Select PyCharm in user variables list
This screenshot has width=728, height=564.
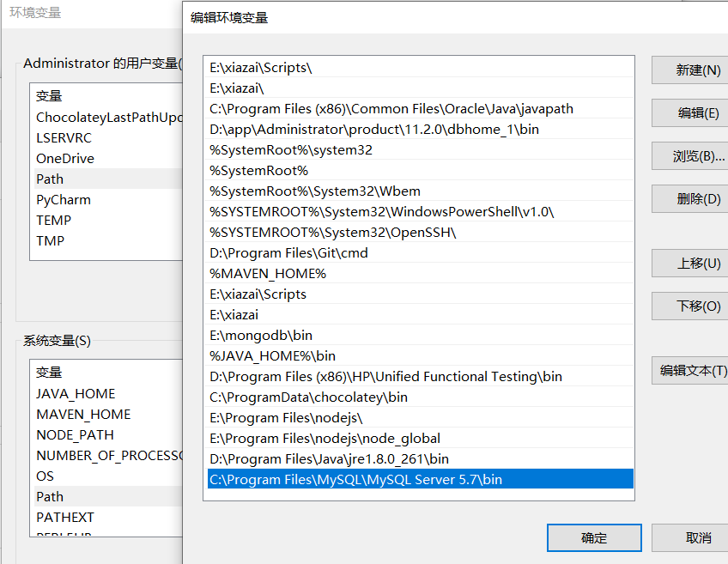pyautogui.click(x=64, y=200)
